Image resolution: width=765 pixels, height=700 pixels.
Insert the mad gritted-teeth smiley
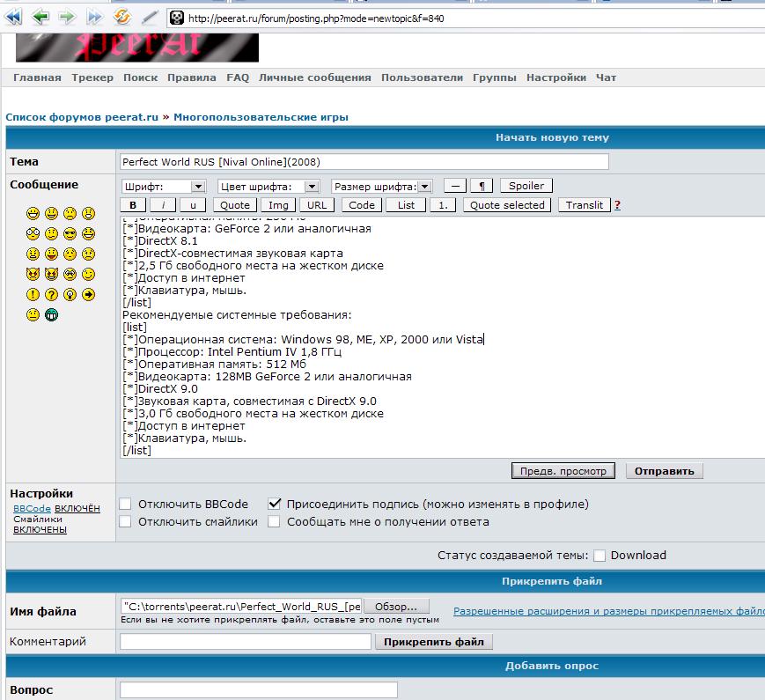33,254
